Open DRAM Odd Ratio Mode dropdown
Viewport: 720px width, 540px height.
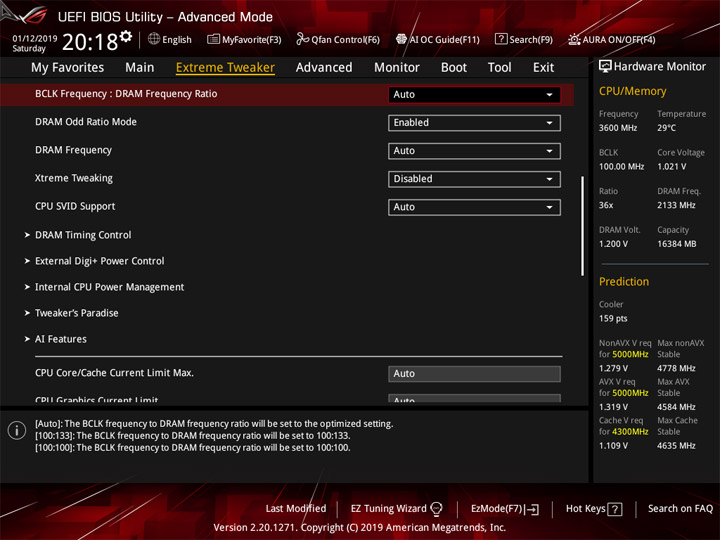[474, 123]
